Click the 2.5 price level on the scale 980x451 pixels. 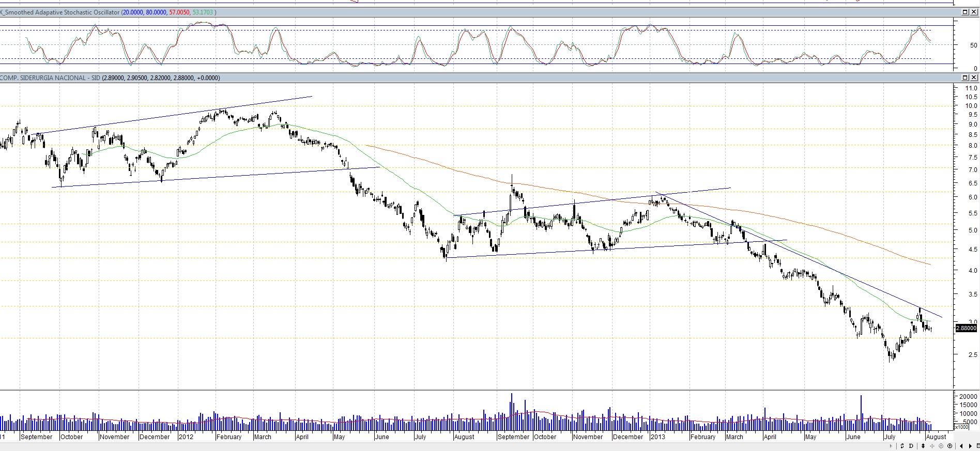[973, 355]
